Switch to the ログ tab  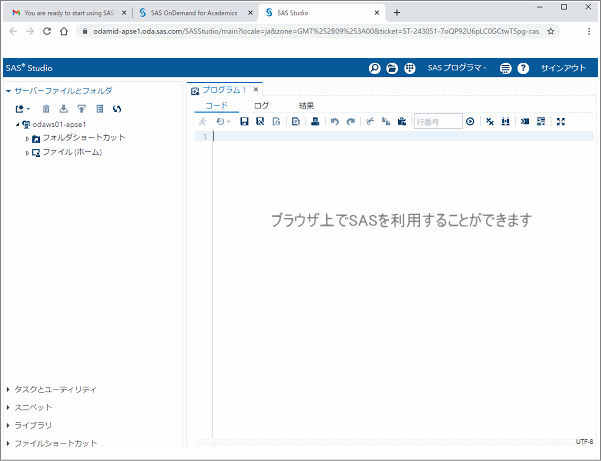point(262,105)
